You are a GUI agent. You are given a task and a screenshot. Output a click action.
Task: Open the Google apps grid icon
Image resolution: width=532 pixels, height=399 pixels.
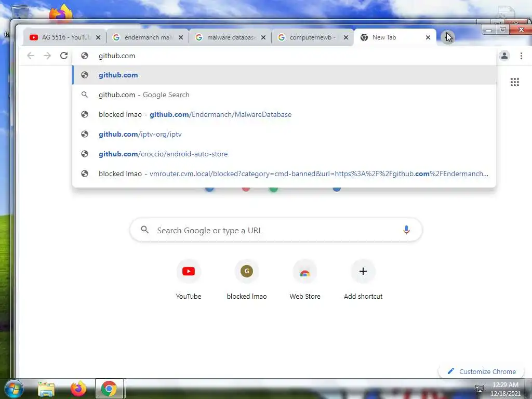tap(514, 82)
